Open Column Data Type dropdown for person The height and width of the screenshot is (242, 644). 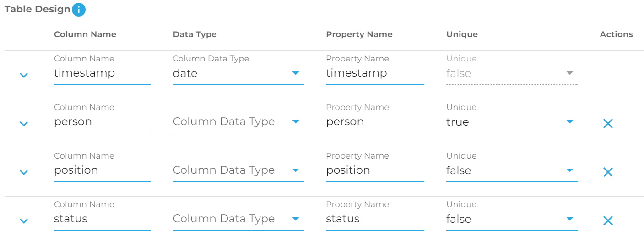238,122
